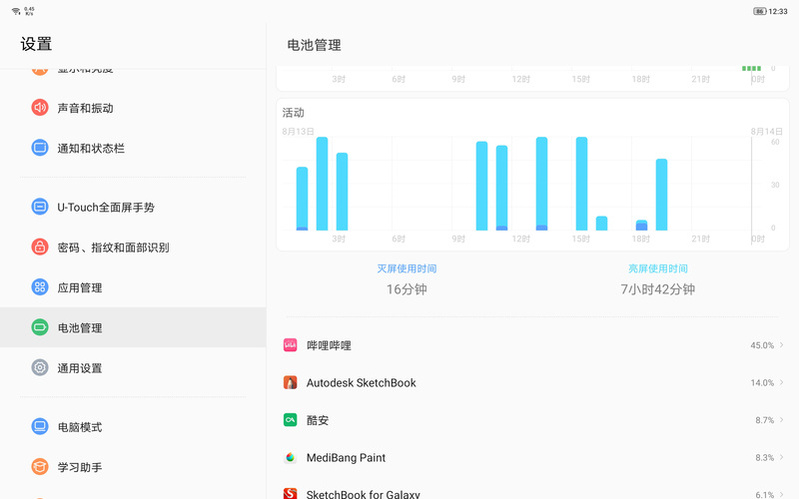Image resolution: width=799 pixels, height=499 pixels.
Task: Open 应用管理 settings entry
Action: pyautogui.click(x=80, y=287)
